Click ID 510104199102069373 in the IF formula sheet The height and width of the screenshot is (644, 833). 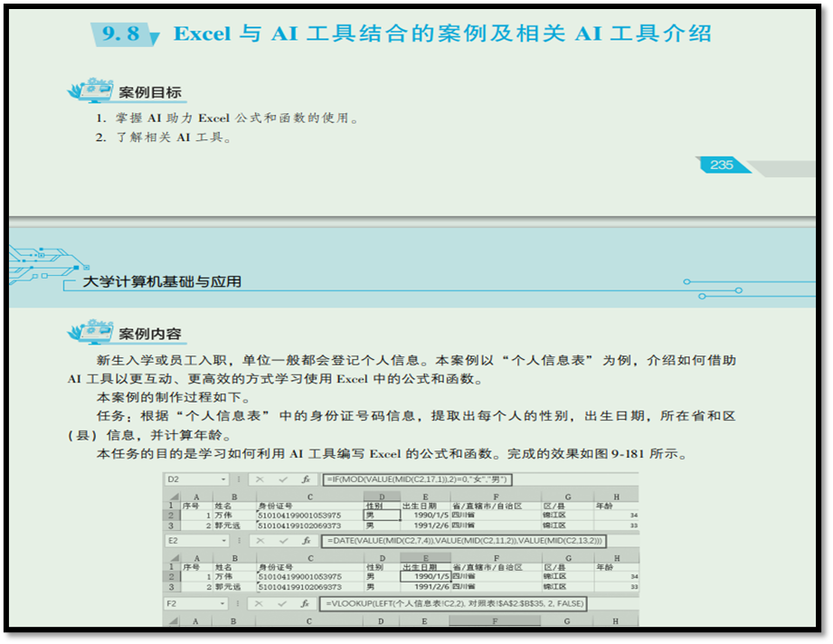pos(299,526)
